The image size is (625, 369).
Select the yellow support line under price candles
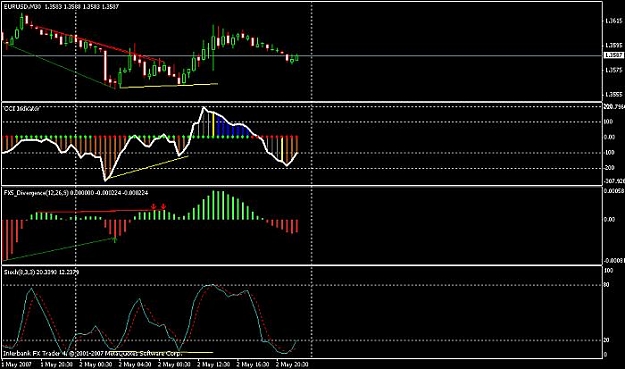(x=169, y=85)
